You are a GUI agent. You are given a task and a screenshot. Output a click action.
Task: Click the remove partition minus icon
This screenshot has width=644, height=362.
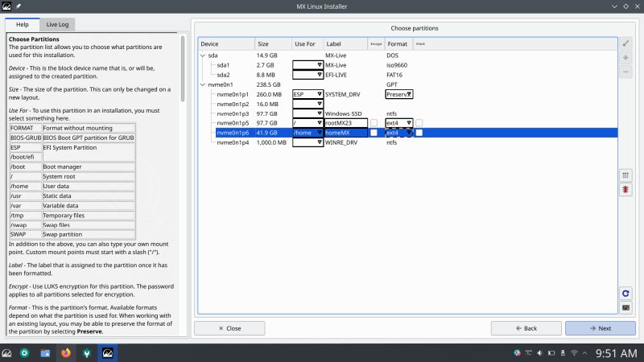tap(625, 72)
